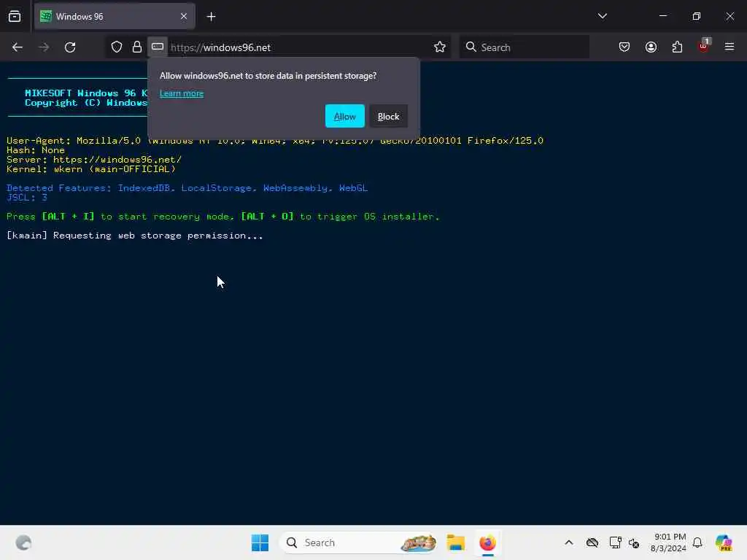This screenshot has height=560, width=747.
Task: Open the Extensions puzzle icon
Action: 677,47
